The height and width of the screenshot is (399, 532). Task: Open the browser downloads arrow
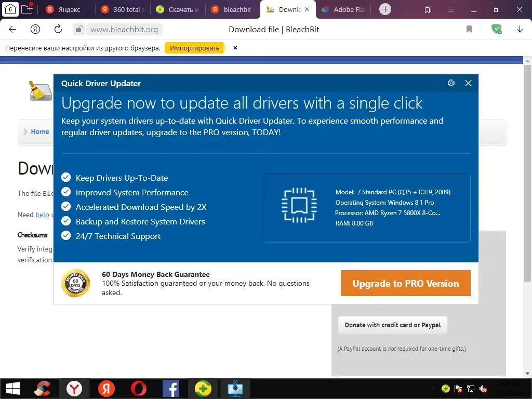(520, 30)
